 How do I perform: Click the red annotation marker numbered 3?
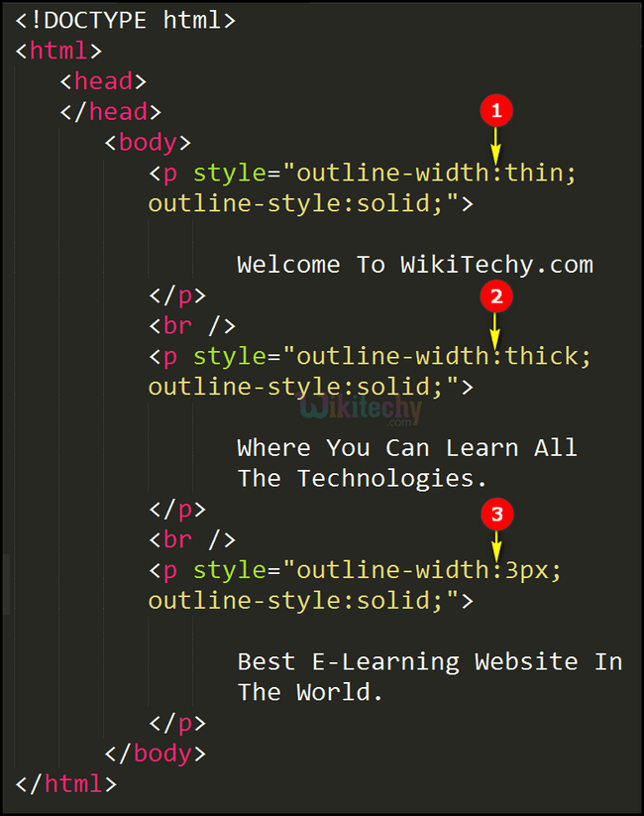coord(496,514)
